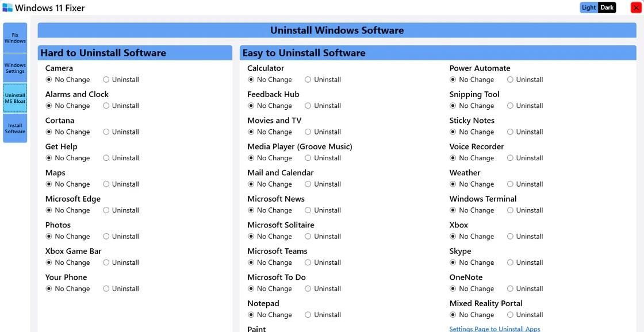Set Snipping Tool to No Change
Screen dimensions: 644x332
coord(451,105)
